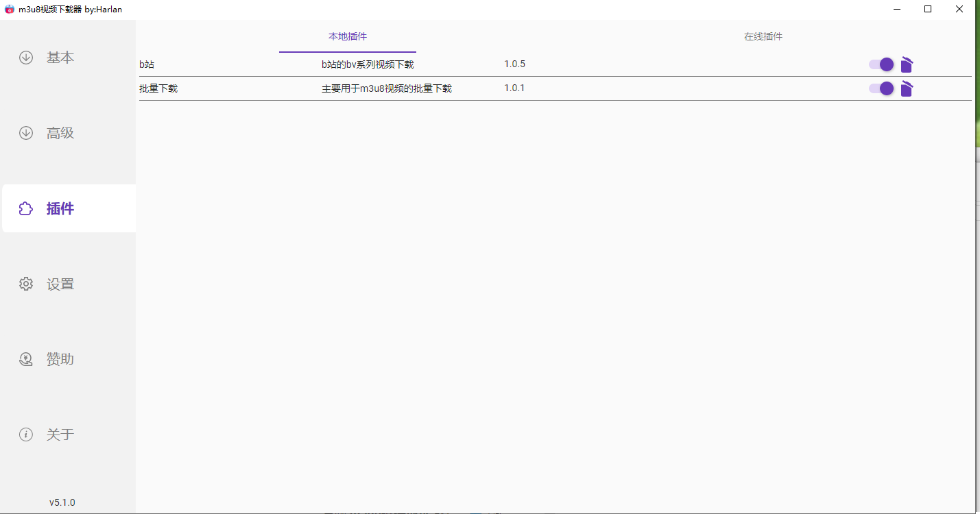Open the 关于 about page

tap(69, 435)
